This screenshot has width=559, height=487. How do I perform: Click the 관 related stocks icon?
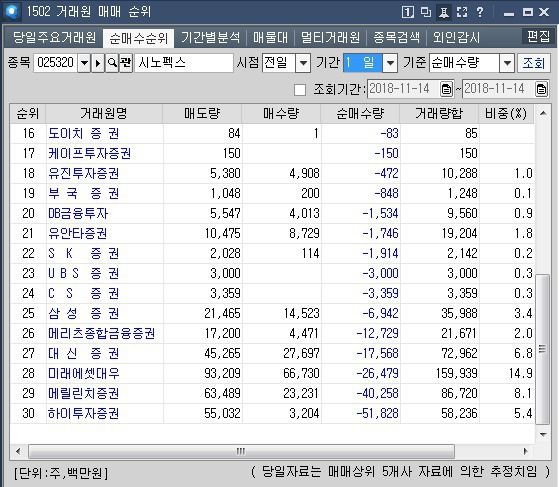[126, 63]
